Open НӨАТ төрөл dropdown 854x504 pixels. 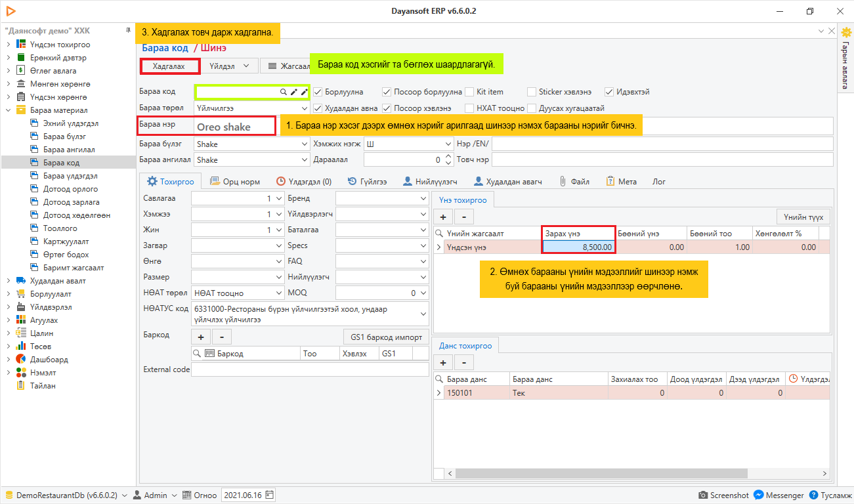tap(278, 293)
